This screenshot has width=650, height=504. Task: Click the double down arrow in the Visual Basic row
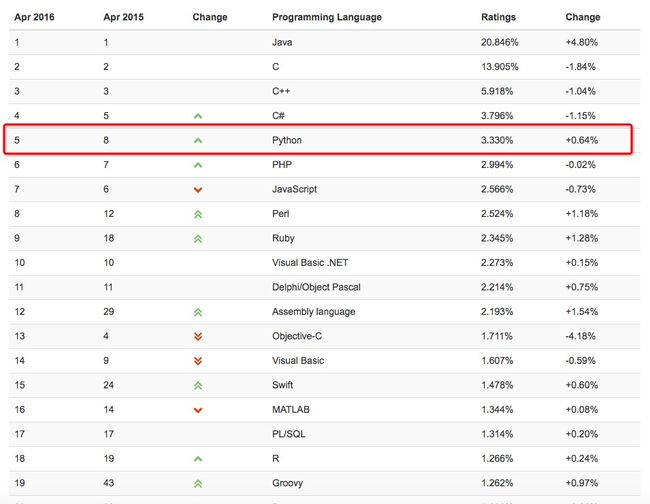[198, 361]
